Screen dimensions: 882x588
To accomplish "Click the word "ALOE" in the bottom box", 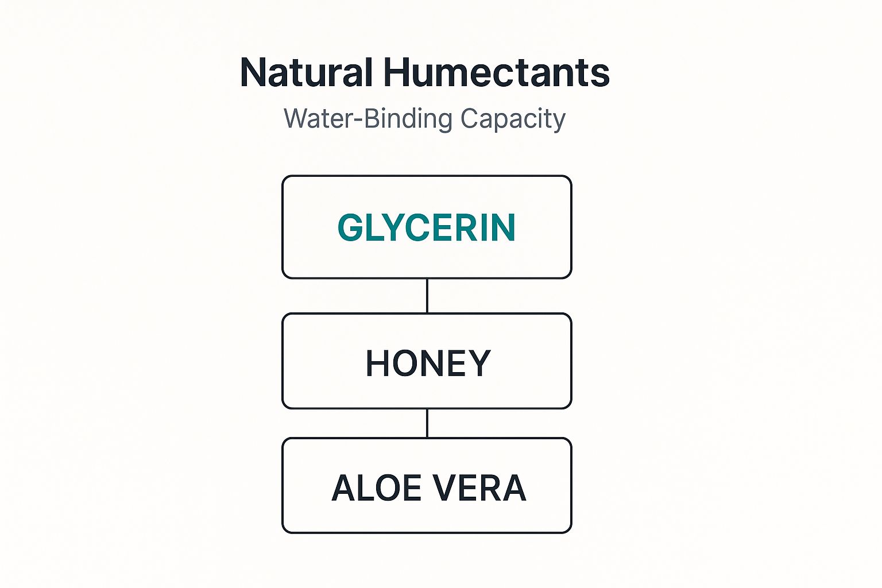I will (377, 488).
